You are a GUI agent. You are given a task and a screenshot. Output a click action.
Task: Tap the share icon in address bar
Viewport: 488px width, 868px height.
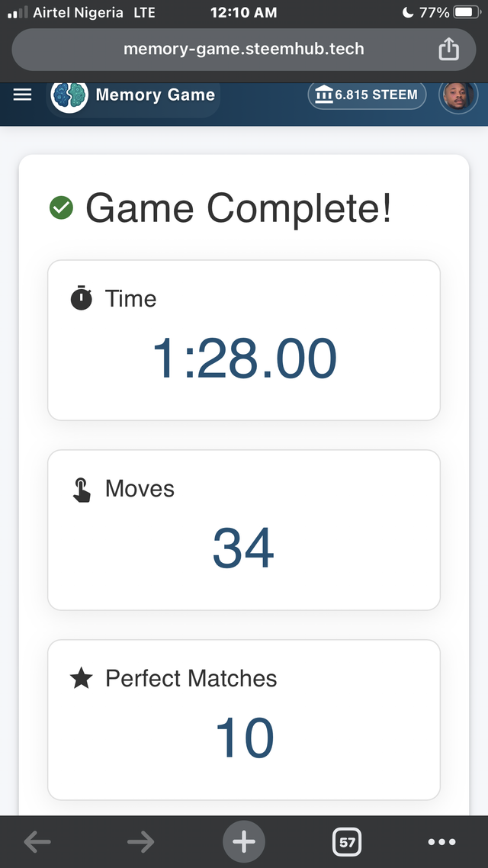coord(449,50)
